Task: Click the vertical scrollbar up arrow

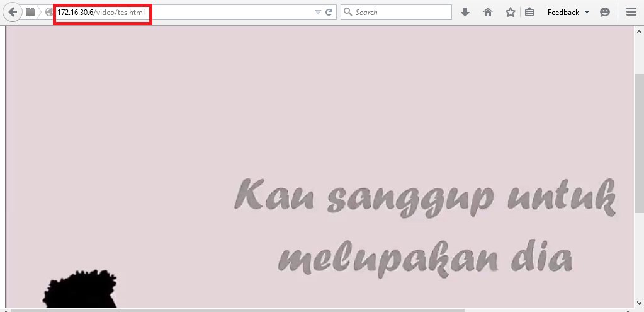Action: tap(640, 32)
